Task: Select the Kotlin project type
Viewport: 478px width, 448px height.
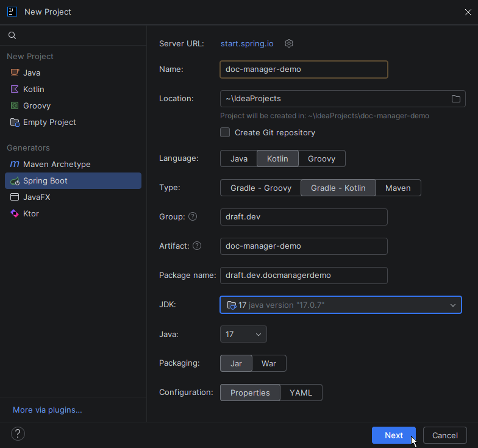Action: tap(73, 89)
